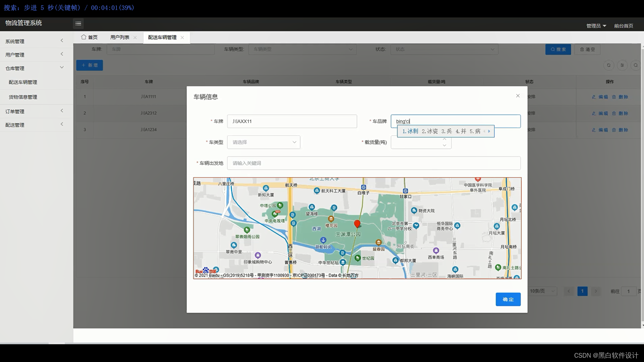Open the 车类型 dropdown
This screenshot has height=362, width=644.
[264, 142]
